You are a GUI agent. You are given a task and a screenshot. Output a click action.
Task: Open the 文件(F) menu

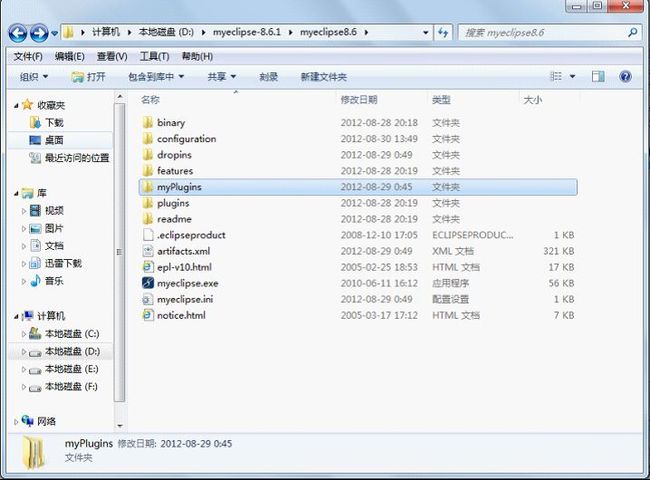pos(28,56)
